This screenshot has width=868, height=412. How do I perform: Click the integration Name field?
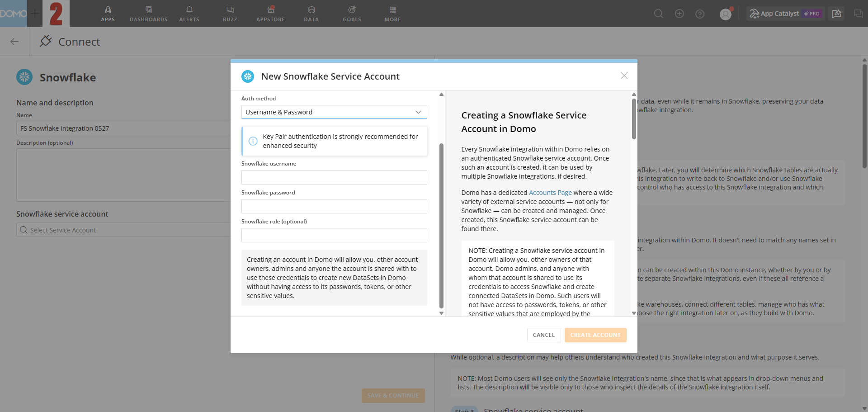tap(123, 128)
